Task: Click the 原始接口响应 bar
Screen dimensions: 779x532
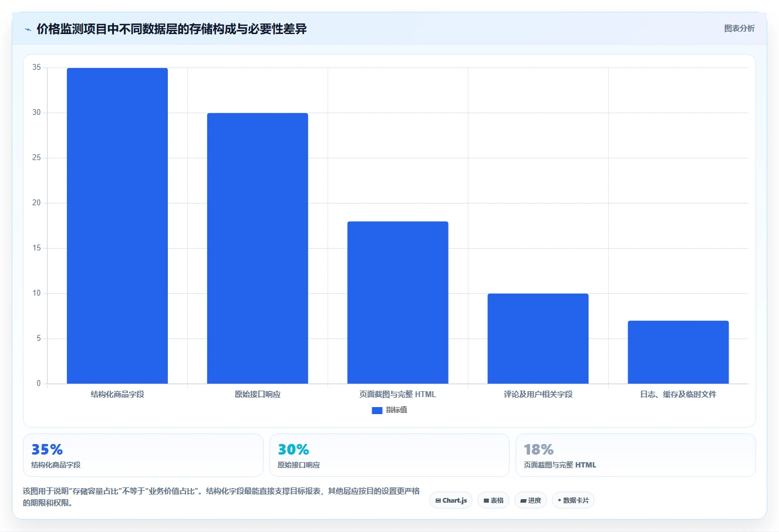Action: click(258, 248)
